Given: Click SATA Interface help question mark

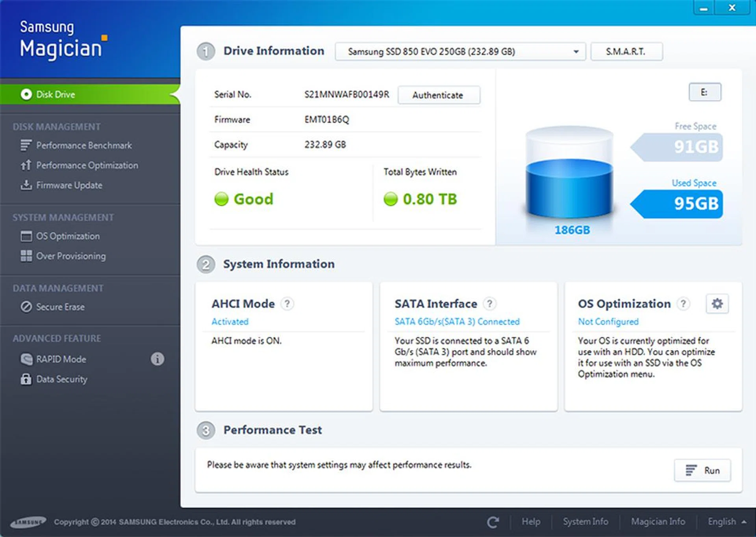Looking at the screenshot, I should point(489,304).
